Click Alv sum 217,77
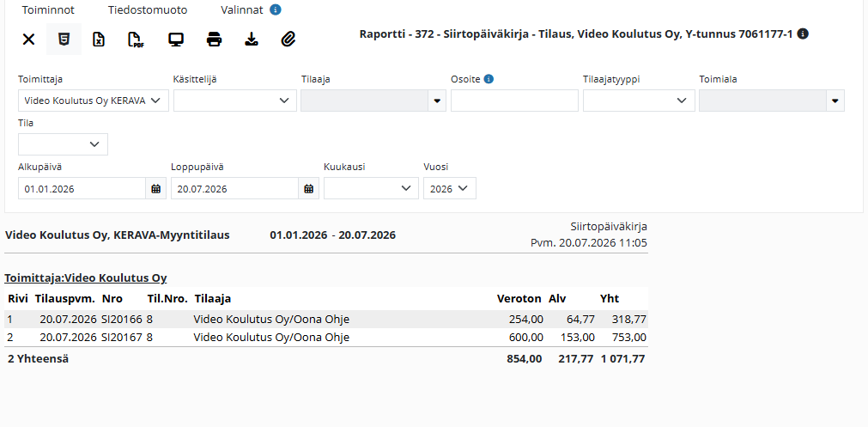 (x=576, y=359)
